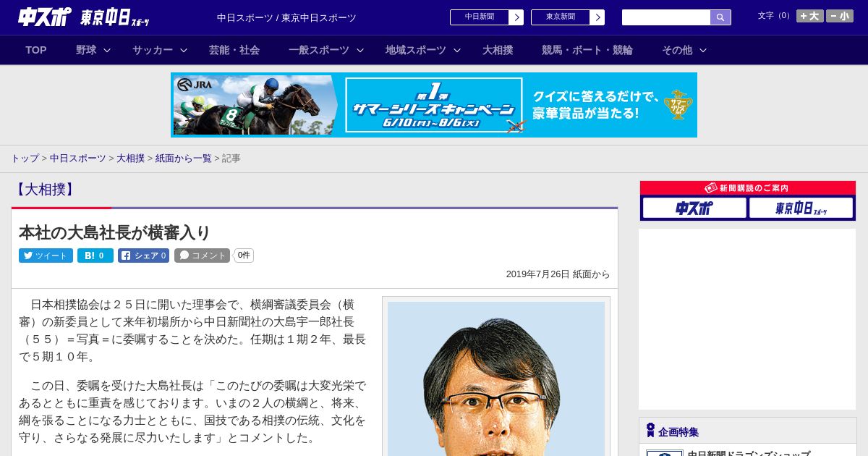Open the 中日新聞 site link
The width and height of the screenshot is (868, 456).
pyautogui.click(x=480, y=17)
